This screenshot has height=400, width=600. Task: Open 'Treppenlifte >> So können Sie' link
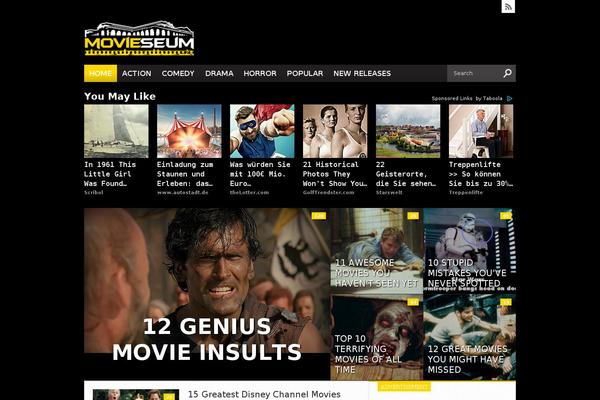tap(481, 174)
